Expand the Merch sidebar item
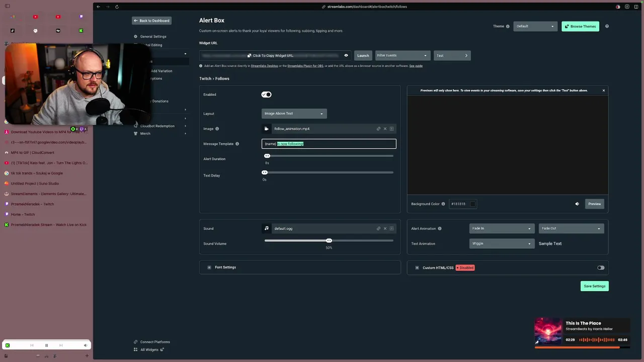Screen dimensions: 644x362 pyautogui.click(x=185, y=134)
